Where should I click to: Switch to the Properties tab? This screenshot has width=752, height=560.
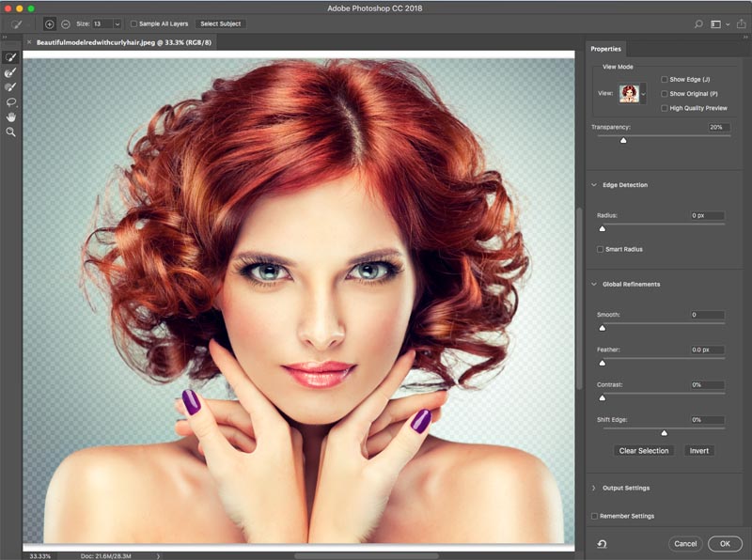[x=605, y=49]
